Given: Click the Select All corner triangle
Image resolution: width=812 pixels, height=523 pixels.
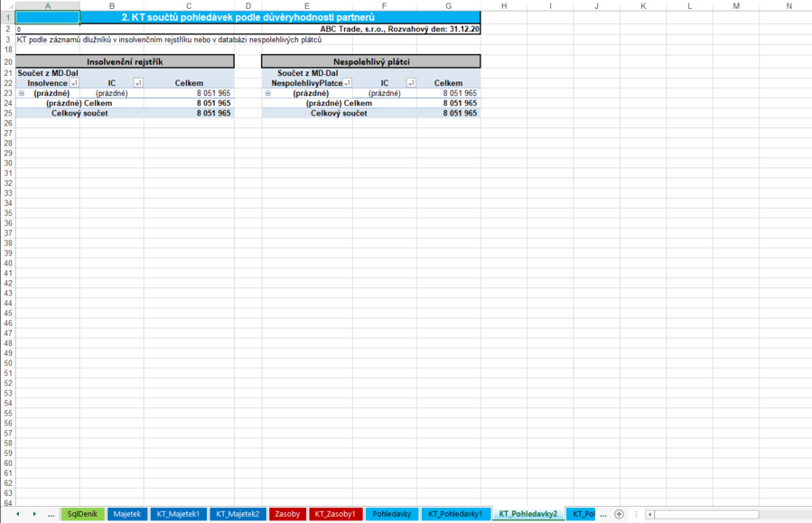Looking at the screenshot, I should 7,6.
